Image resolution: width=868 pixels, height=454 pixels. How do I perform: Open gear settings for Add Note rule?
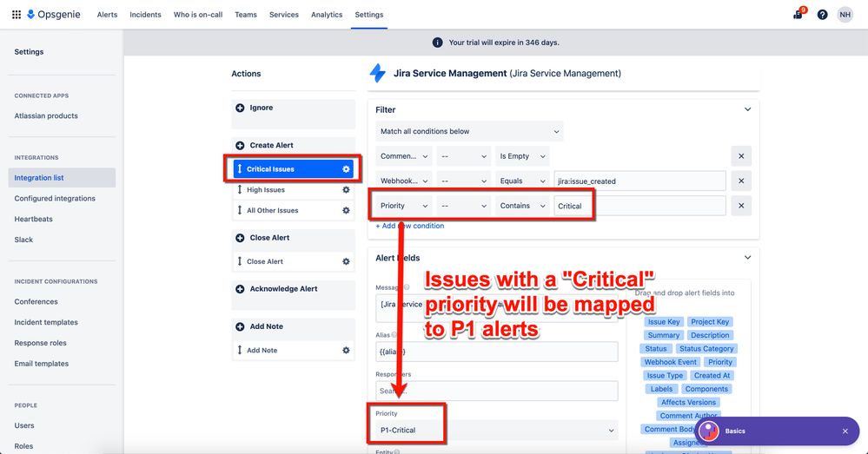click(346, 351)
